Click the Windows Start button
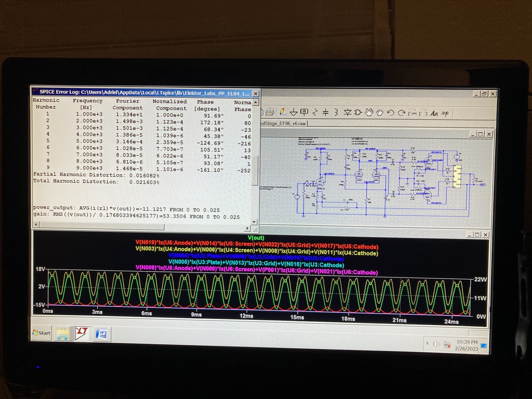 tap(41, 333)
